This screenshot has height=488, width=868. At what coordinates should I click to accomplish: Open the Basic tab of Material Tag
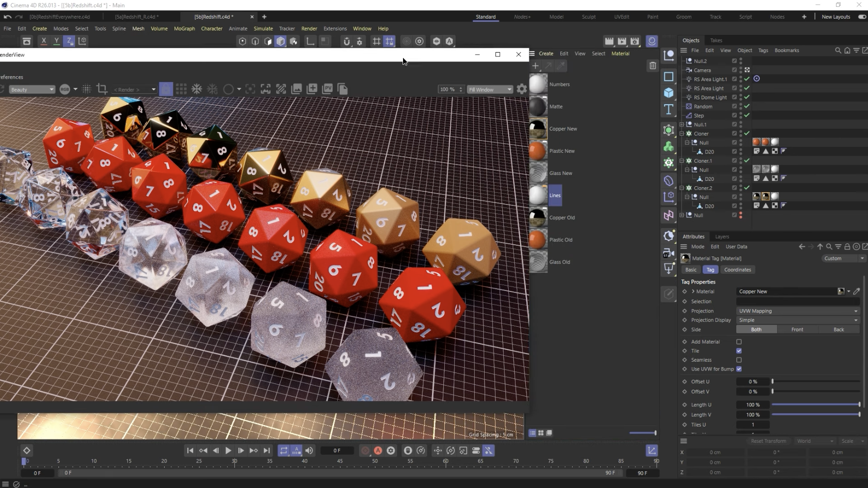point(691,270)
